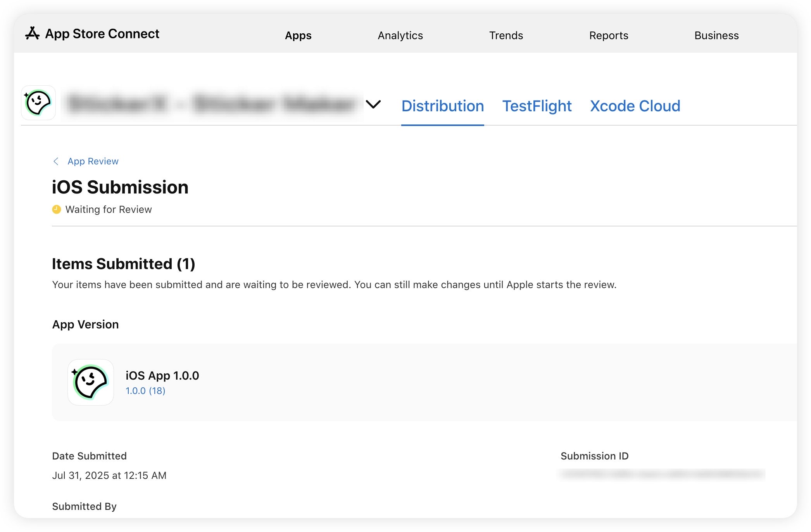Go back using the App Review link
Viewport: 811px width, 532px height.
click(x=93, y=161)
